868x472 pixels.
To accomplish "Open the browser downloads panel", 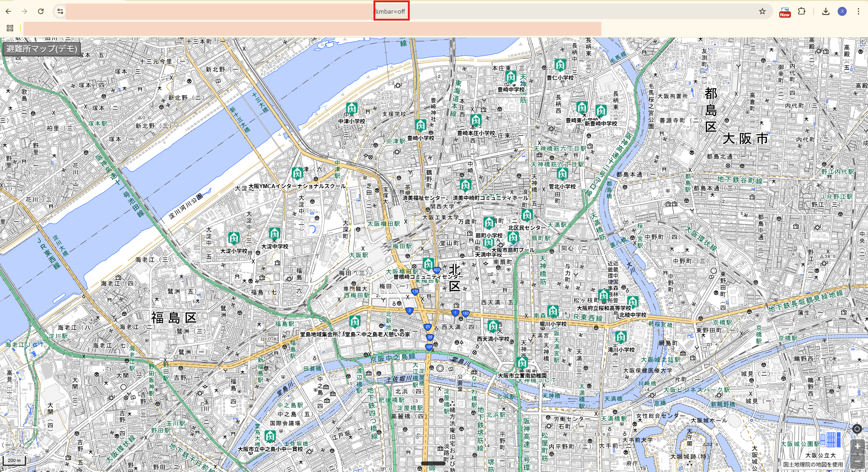I will click(825, 11).
